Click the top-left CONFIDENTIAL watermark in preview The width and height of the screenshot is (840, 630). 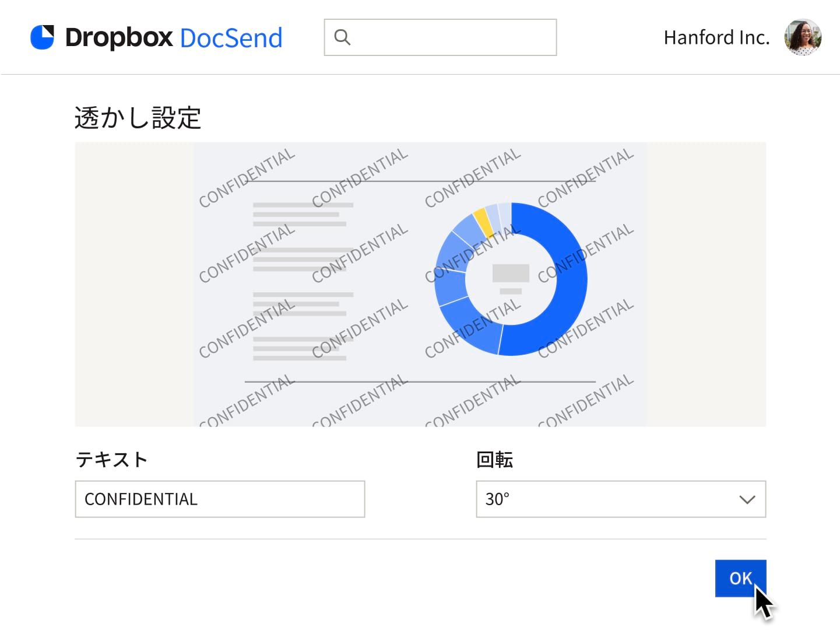pyautogui.click(x=247, y=178)
